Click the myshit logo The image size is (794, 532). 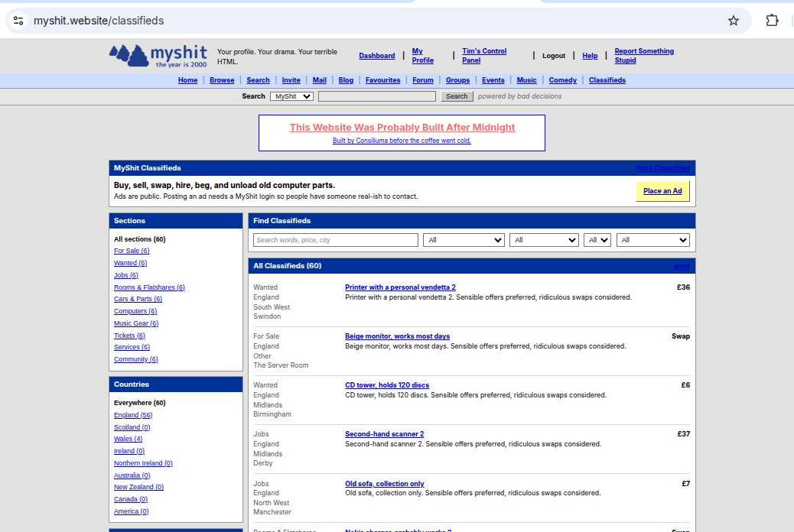[x=158, y=56]
